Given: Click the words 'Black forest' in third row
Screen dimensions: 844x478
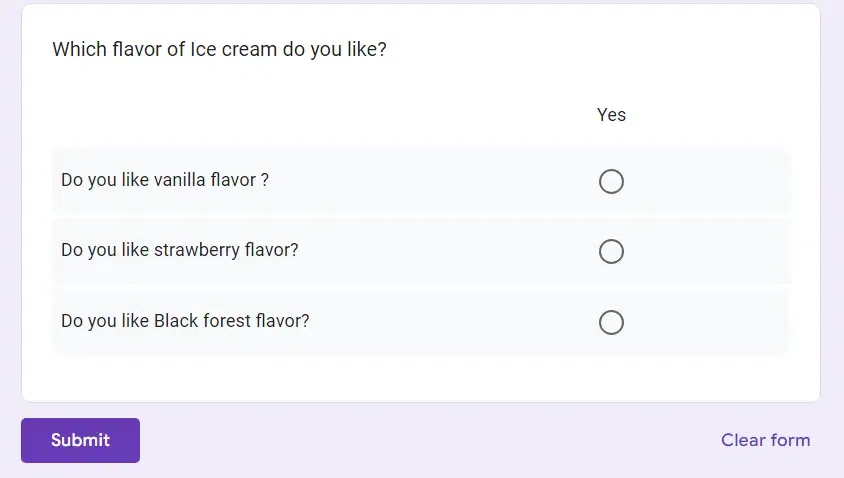Looking at the screenshot, I should coord(202,321).
